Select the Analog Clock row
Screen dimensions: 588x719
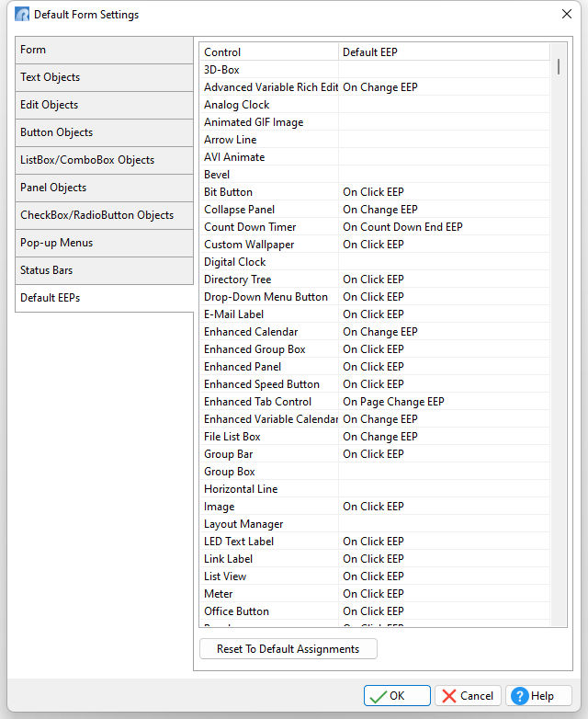[x=375, y=105]
